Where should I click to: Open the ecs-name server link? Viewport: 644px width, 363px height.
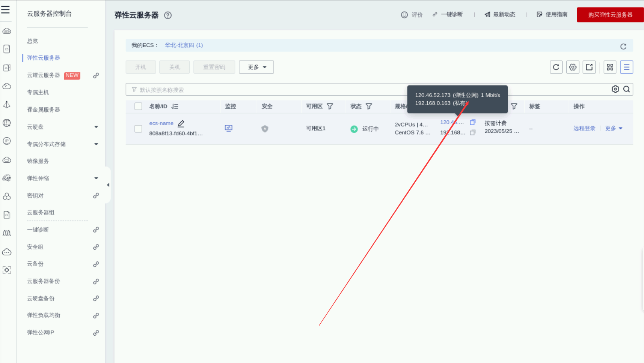[x=161, y=123]
